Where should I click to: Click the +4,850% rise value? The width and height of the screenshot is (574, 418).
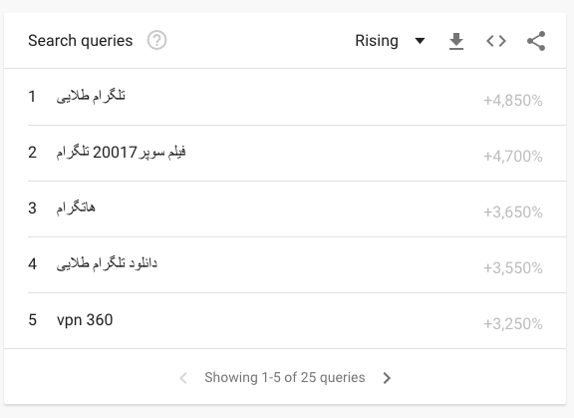[x=513, y=100]
